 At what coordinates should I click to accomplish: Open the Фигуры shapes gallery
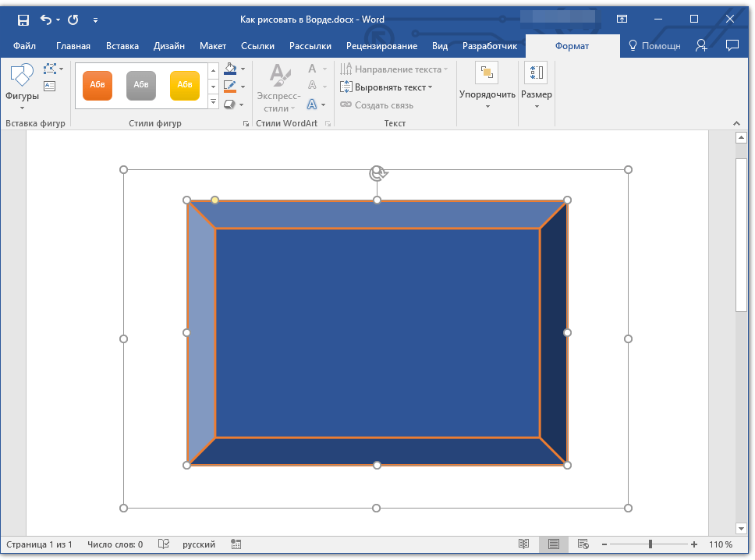pyautogui.click(x=22, y=86)
